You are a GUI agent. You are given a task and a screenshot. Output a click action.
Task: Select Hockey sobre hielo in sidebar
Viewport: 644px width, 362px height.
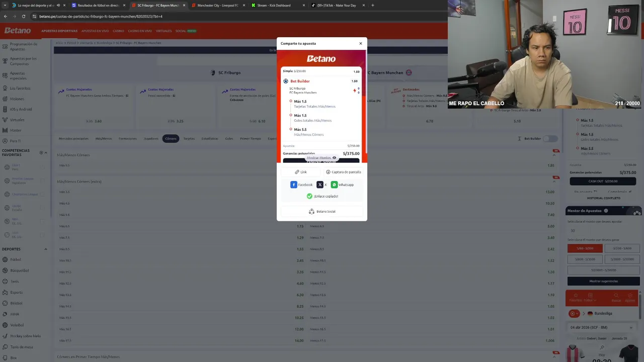pyautogui.click(x=25, y=336)
